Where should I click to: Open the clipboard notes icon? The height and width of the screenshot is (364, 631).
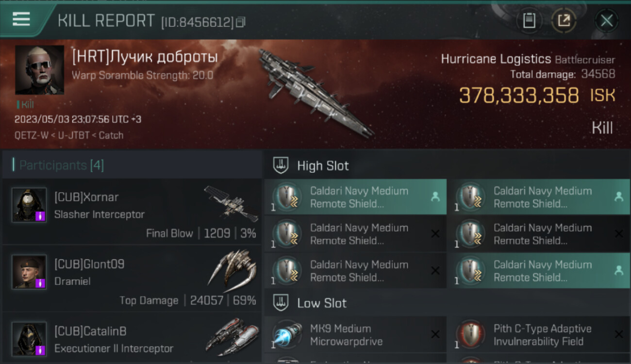point(529,20)
